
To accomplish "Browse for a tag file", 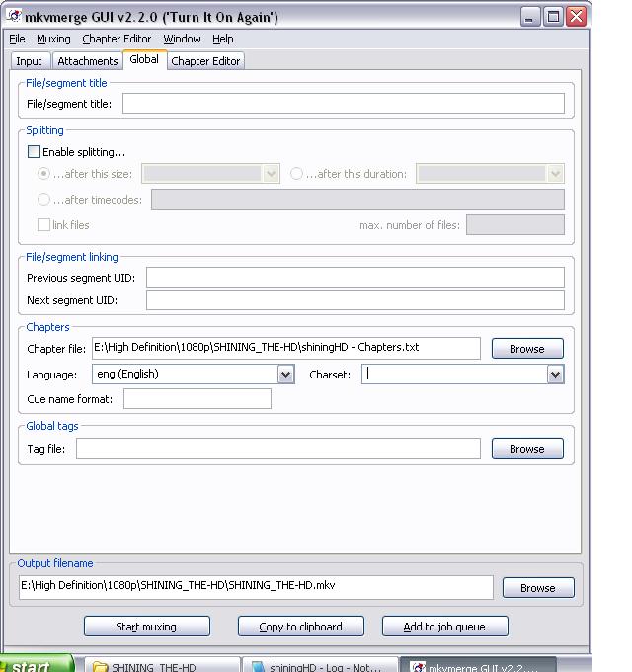I will [527, 449].
